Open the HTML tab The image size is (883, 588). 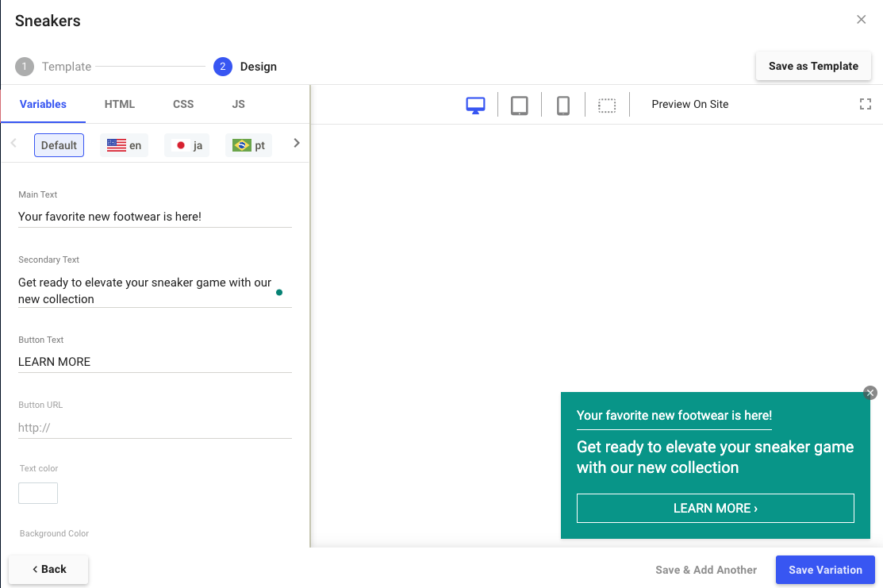[119, 104]
